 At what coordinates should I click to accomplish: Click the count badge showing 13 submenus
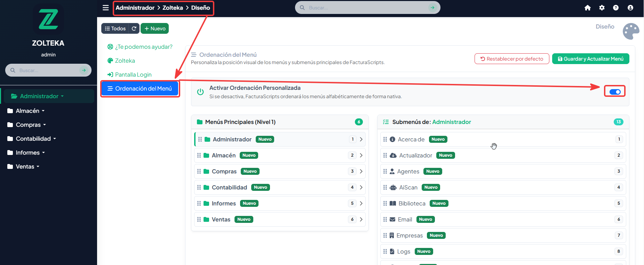tap(618, 122)
